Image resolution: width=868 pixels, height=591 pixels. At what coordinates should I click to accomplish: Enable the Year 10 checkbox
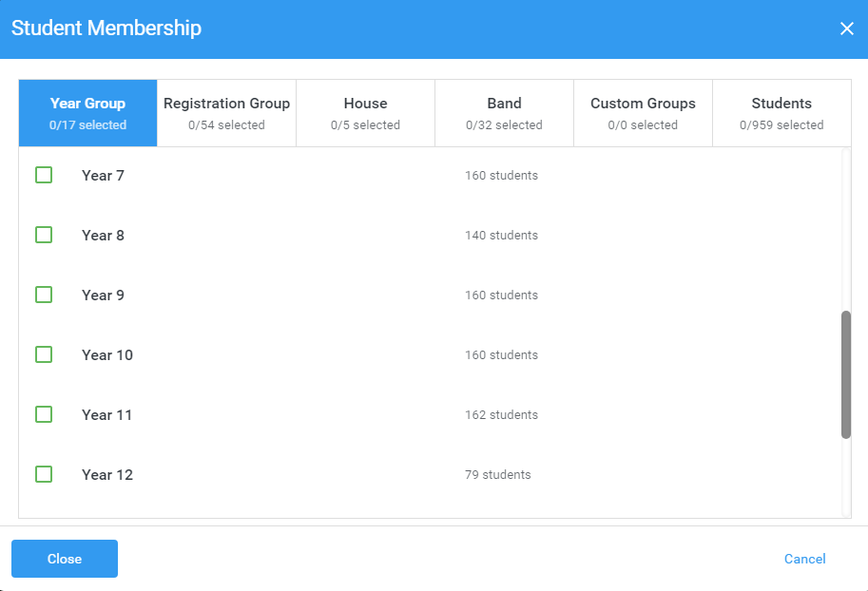tap(44, 354)
